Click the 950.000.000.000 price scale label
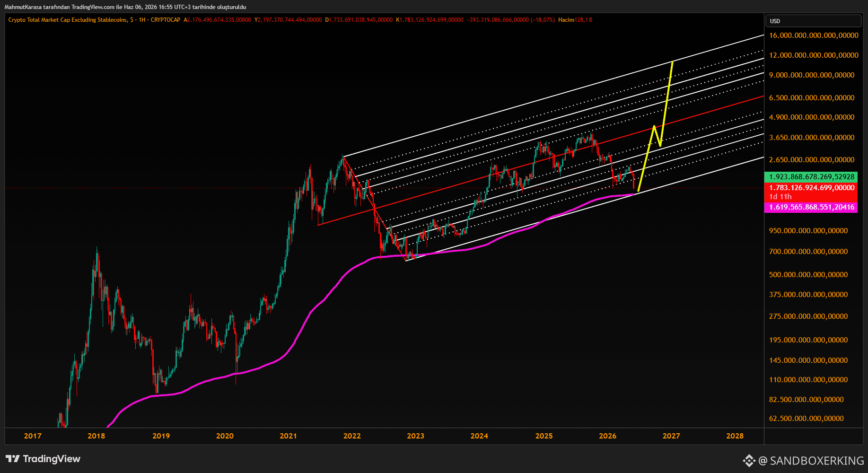Screen dimensions: 868x473 click(808, 231)
